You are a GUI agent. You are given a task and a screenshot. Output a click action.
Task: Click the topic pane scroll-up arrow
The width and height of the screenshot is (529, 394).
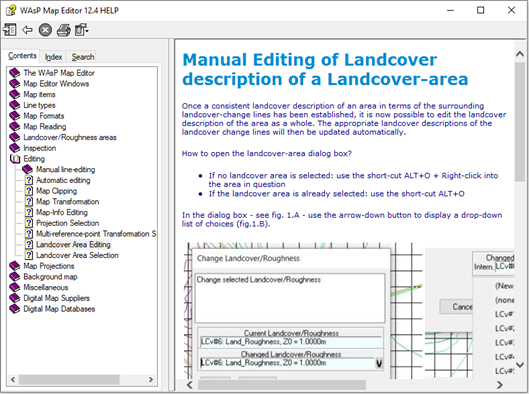[x=520, y=54]
